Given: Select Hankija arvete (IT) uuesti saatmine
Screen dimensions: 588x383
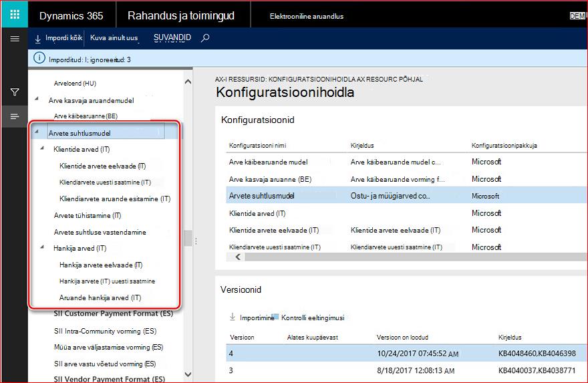Looking at the screenshot, I should pos(108,281).
